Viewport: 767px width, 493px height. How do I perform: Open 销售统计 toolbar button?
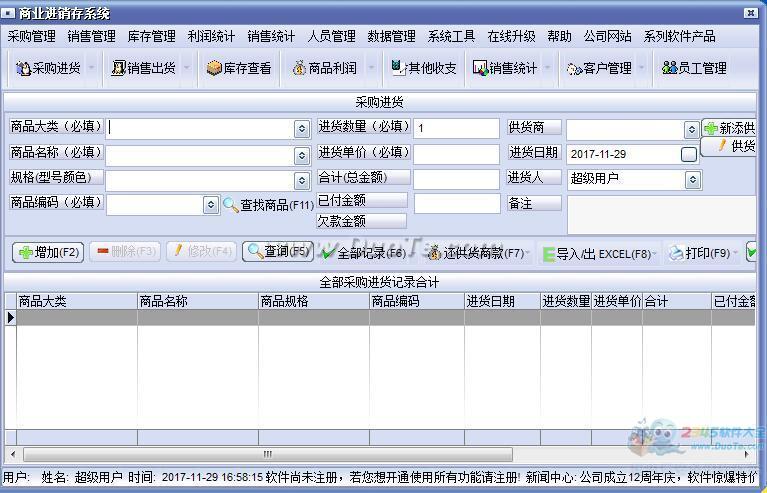(x=505, y=68)
